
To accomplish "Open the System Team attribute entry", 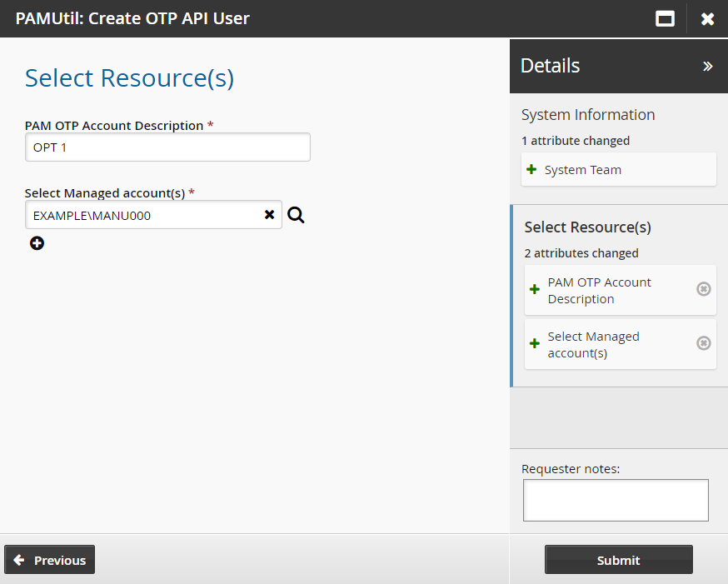I will pos(583,170).
